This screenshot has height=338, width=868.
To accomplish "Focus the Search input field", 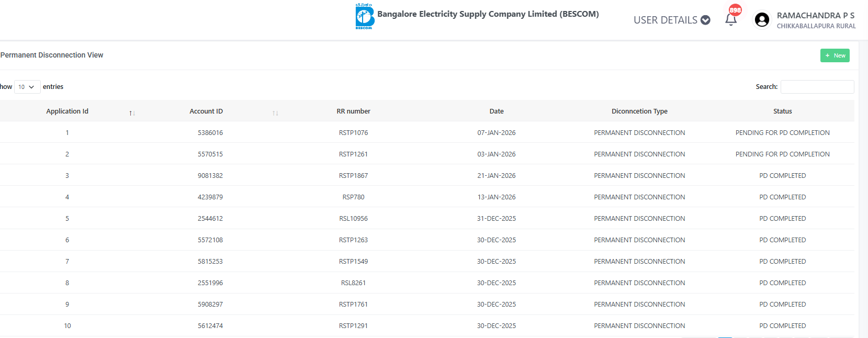I will click(x=817, y=87).
